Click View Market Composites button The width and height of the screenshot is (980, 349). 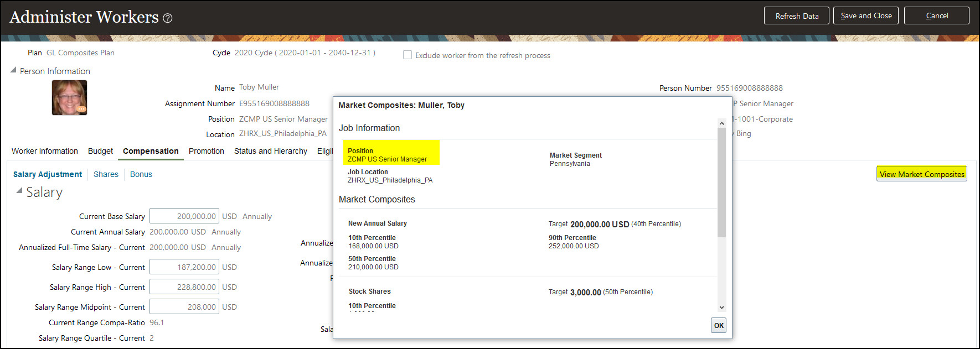coord(922,174)
